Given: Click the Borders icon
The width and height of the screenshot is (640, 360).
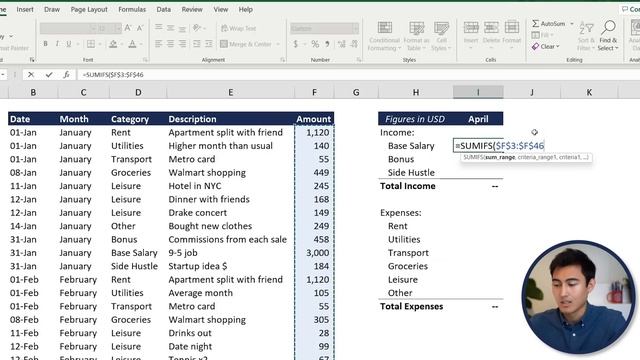Looking at the screenshot, I should [x=91, y=44].
